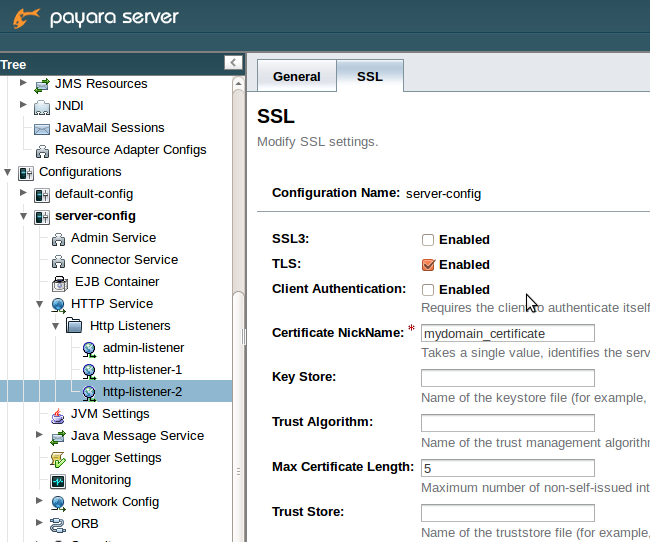Click the Connector Service icon
This screenshot has width=650, height=542.
pyautogui.click(x=58, y=261)
